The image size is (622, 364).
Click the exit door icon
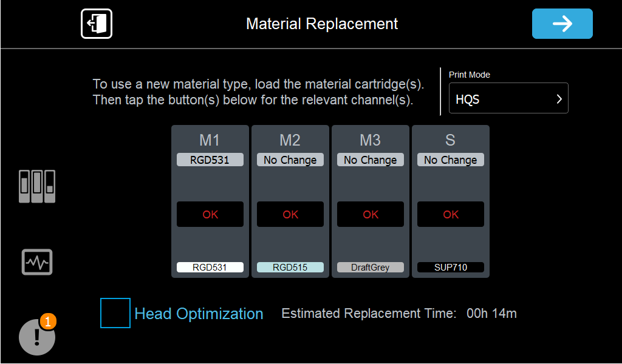pos(97,24)
